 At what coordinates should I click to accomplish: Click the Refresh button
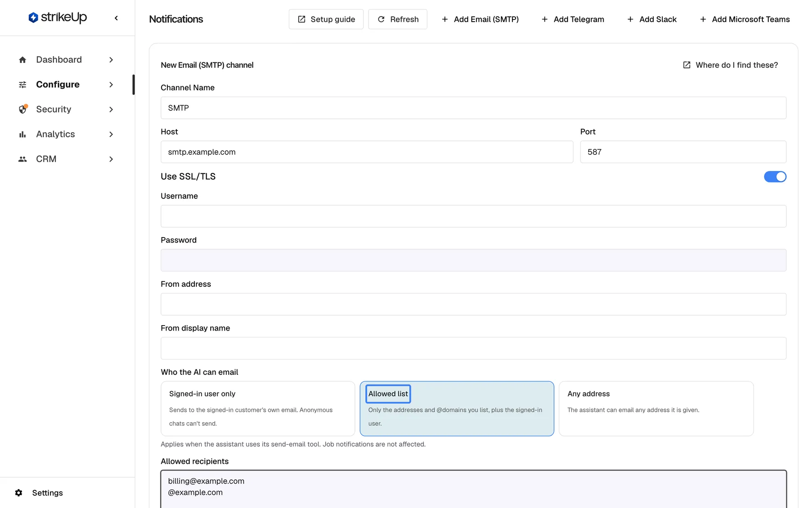point(397,19)
